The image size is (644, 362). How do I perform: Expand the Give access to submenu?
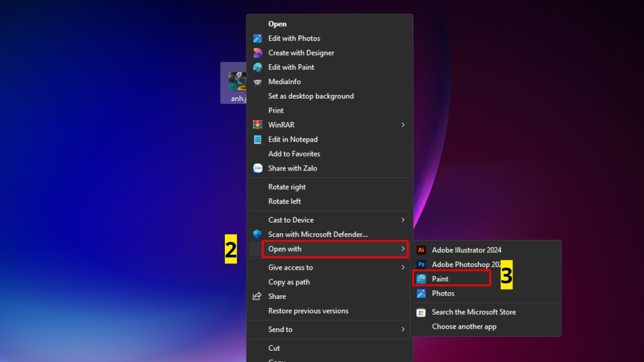click(403, 267)
